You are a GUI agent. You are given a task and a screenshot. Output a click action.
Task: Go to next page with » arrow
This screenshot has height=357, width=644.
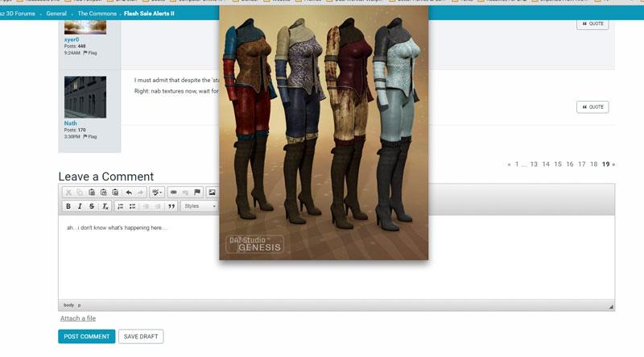[x=613, y=164]
